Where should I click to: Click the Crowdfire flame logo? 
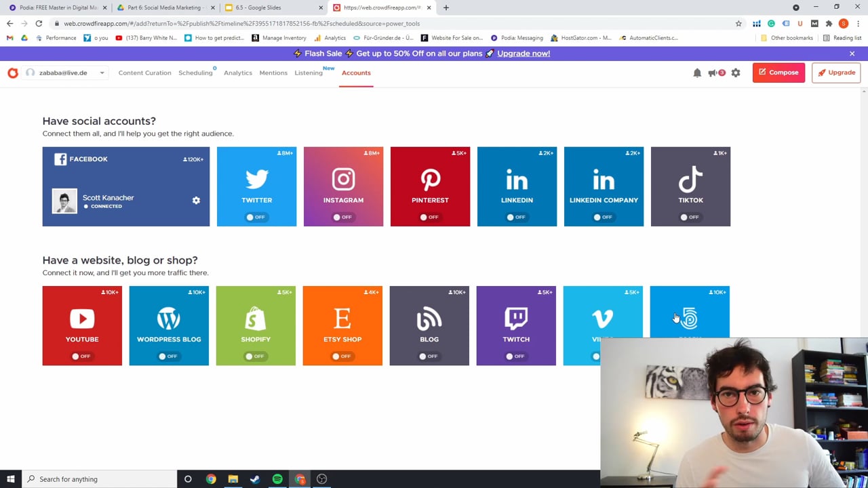point(13,73)
